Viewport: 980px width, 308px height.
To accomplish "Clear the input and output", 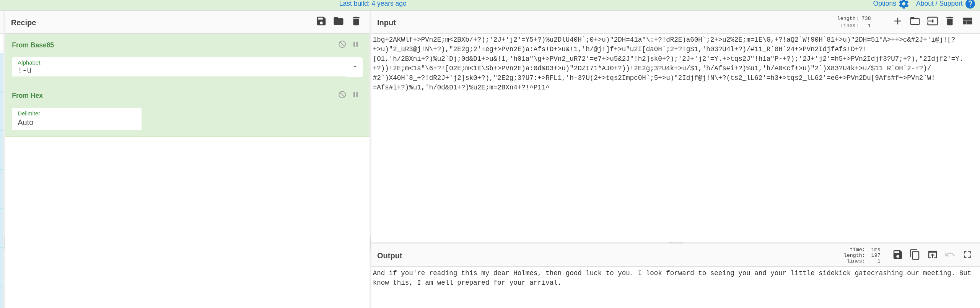I will click(950, 21).
